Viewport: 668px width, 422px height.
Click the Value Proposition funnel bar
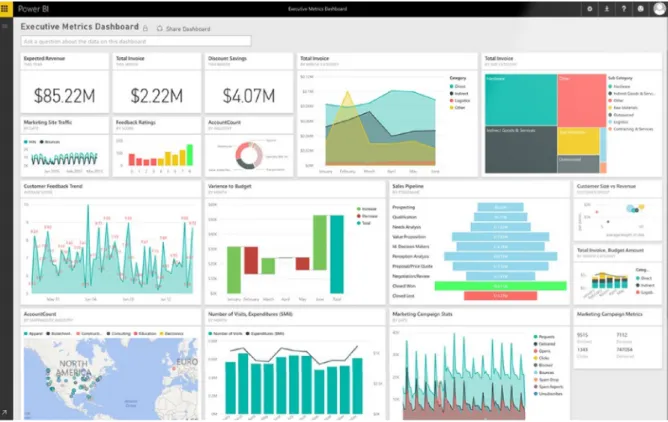[500, 237]
